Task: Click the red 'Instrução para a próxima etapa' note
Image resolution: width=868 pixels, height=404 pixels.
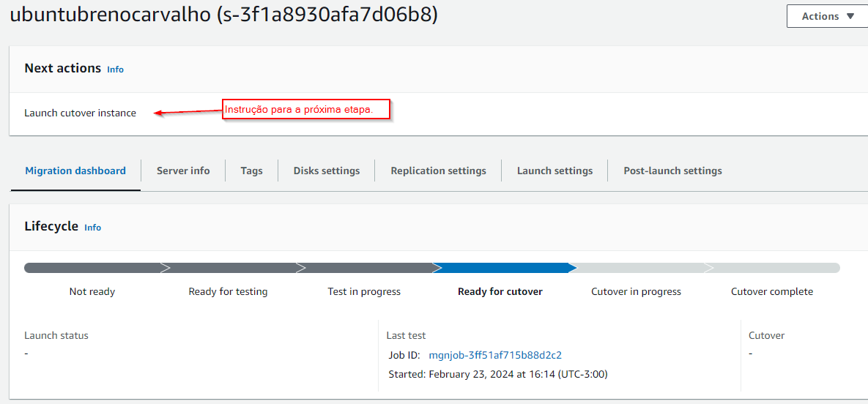Action: [306, 110]
